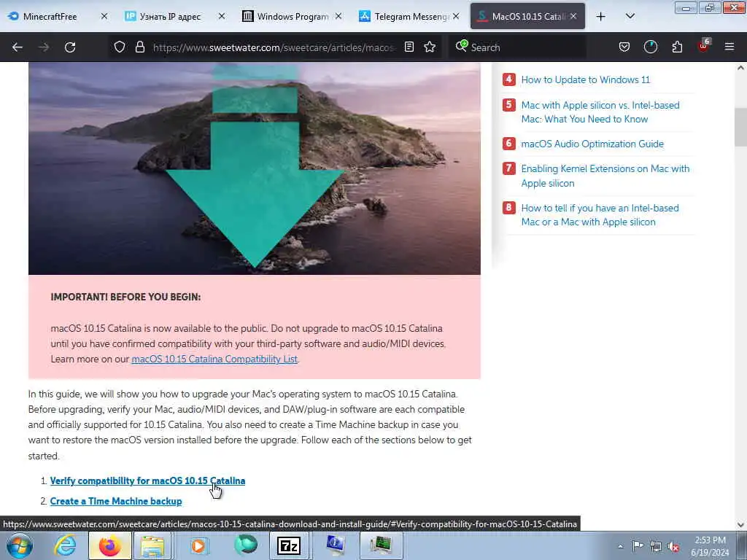Close the Telegram Messenger tab
Image resolution: width=747 pixels, height=560 pixels.
click(x=456, y=16)
